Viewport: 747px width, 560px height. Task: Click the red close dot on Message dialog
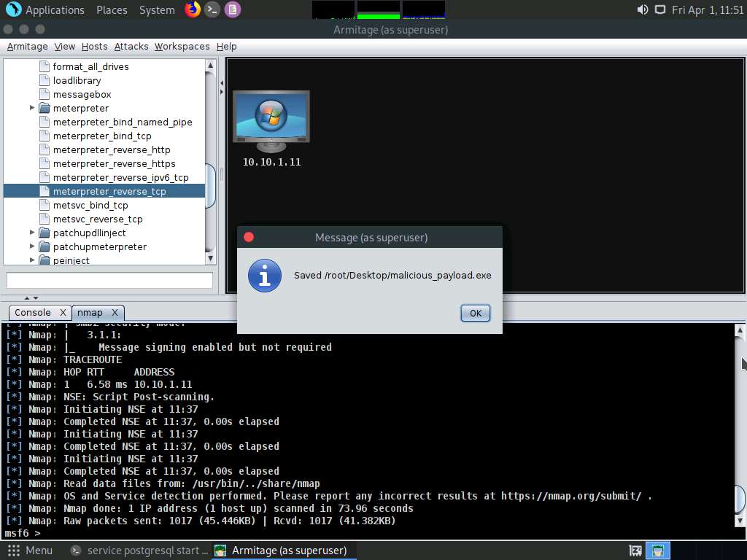tap(249, 237)
